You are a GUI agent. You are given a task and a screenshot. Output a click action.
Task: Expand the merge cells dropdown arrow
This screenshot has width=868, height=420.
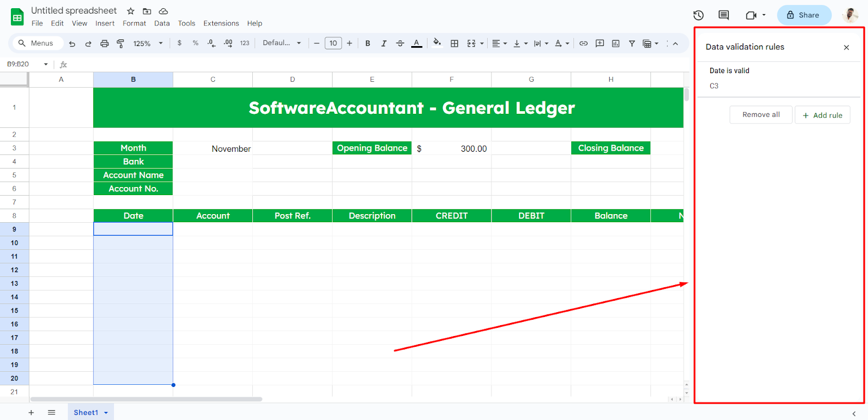(482, 43)
